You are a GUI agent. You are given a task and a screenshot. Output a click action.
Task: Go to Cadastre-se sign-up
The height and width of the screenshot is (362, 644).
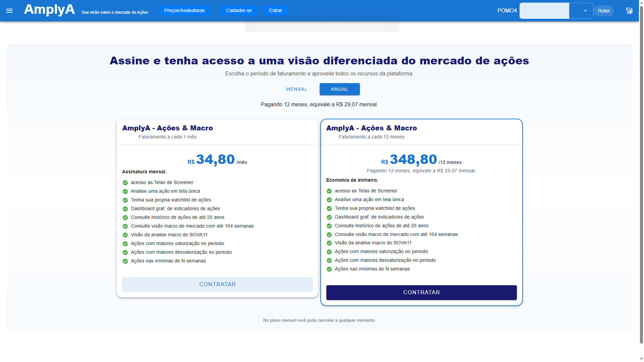pyautogui.click(x=239, y=10)
